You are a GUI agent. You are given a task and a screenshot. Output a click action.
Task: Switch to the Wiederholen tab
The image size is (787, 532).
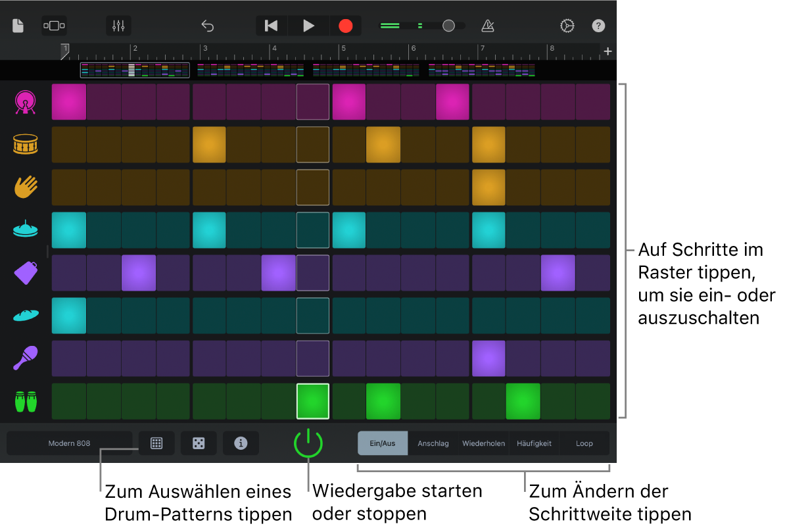tap(483, 443)
